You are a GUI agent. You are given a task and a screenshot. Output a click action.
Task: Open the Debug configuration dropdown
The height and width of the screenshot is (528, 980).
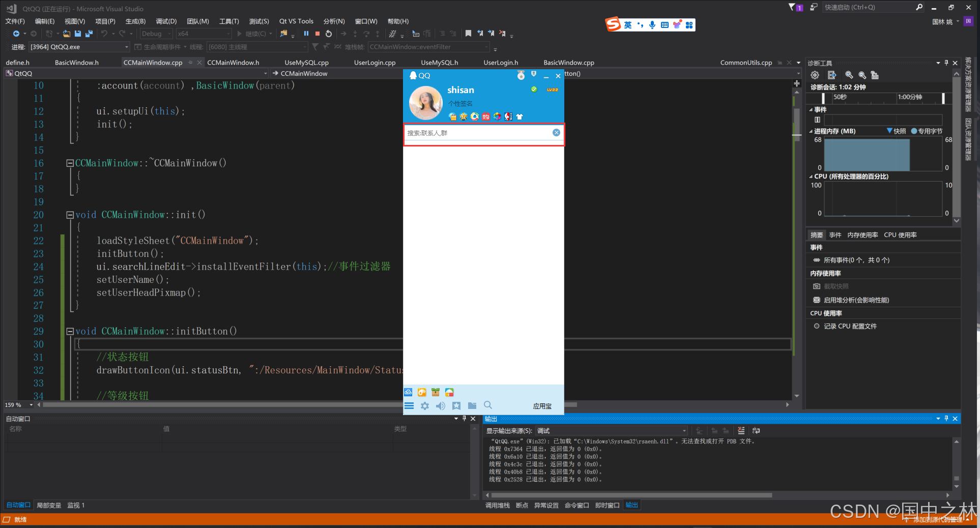click(x=156, y=34)
